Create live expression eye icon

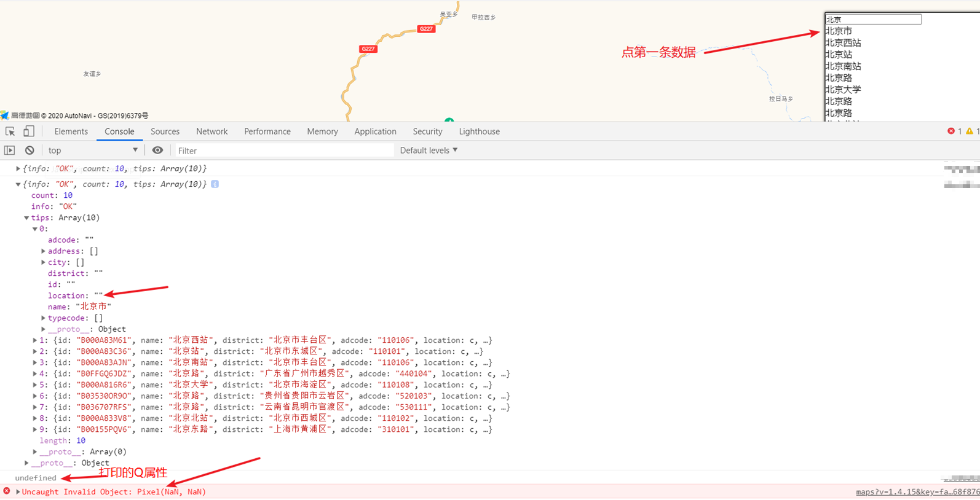pyautogui.click(x=158, y=150)
